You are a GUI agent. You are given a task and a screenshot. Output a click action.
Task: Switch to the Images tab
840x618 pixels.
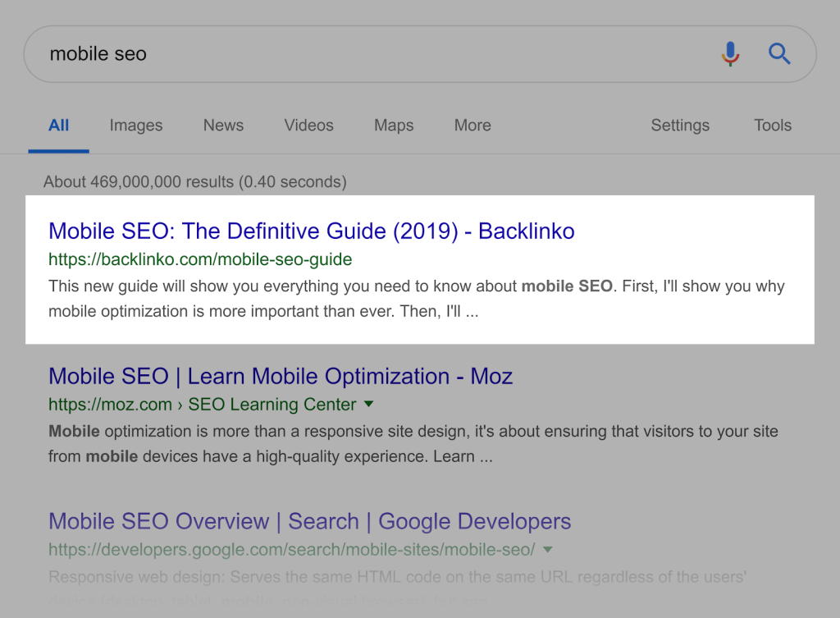(136, 126)
